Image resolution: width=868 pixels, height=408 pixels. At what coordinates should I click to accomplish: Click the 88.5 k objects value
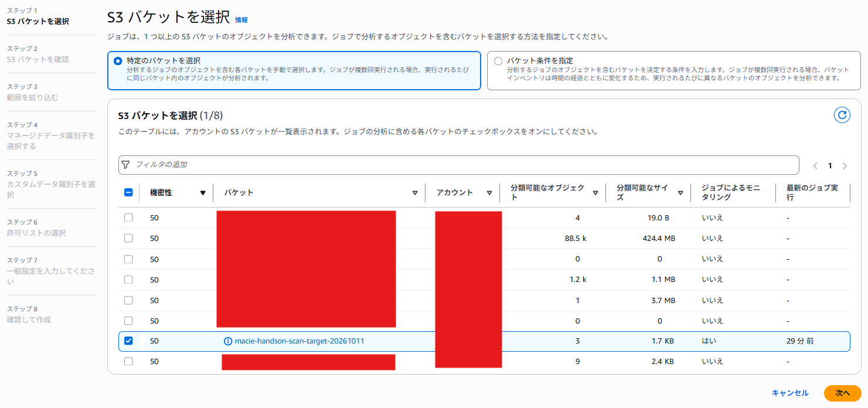[x=577, y=238]
